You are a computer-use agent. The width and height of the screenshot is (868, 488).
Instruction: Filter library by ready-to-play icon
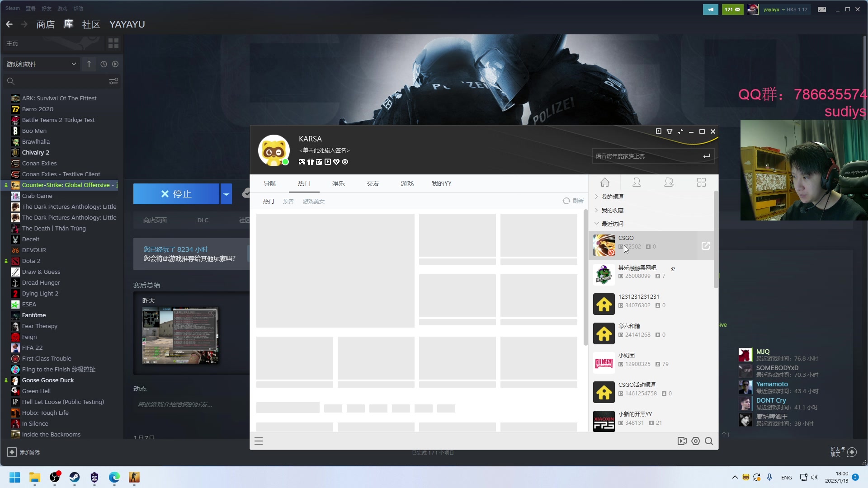click(x=115, y=64)
